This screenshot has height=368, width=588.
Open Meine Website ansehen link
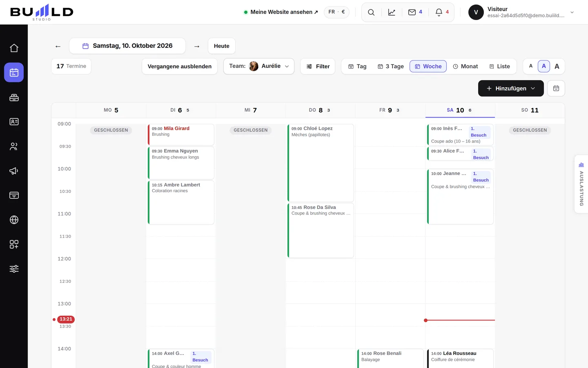pyautogui.click(x=281, y=12)
